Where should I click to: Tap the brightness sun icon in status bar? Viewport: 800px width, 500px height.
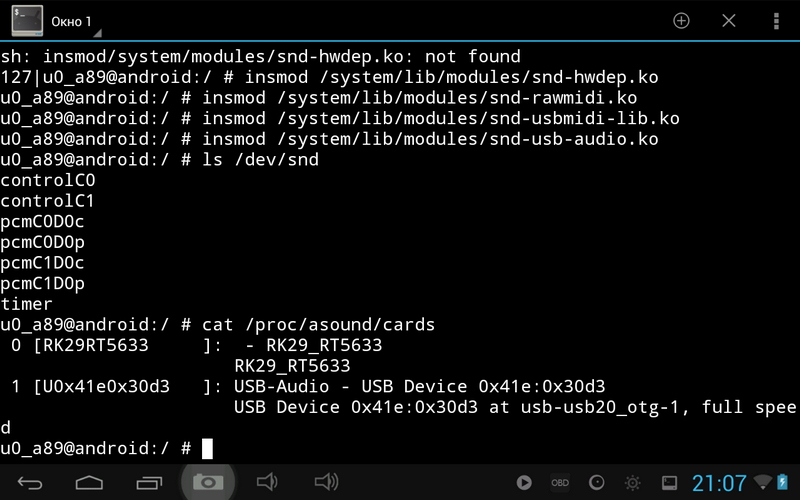click(634, 483)
